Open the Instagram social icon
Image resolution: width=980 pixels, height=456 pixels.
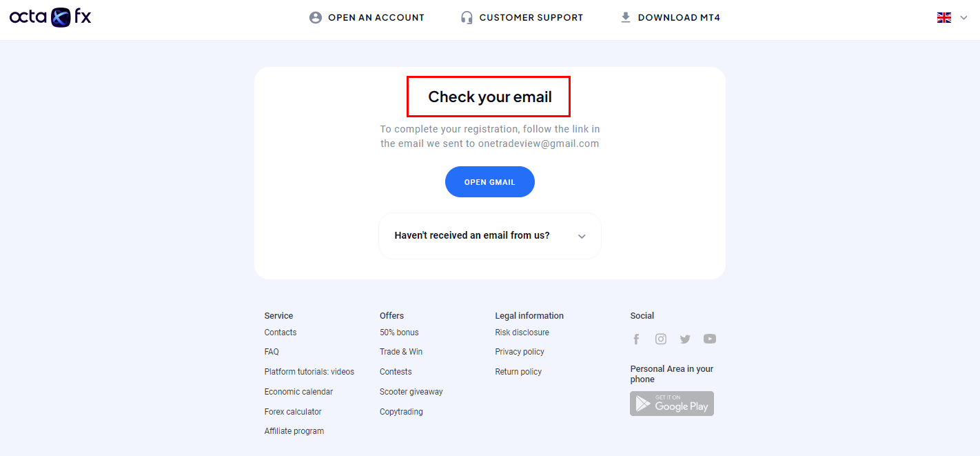click(x=661, y=339)
